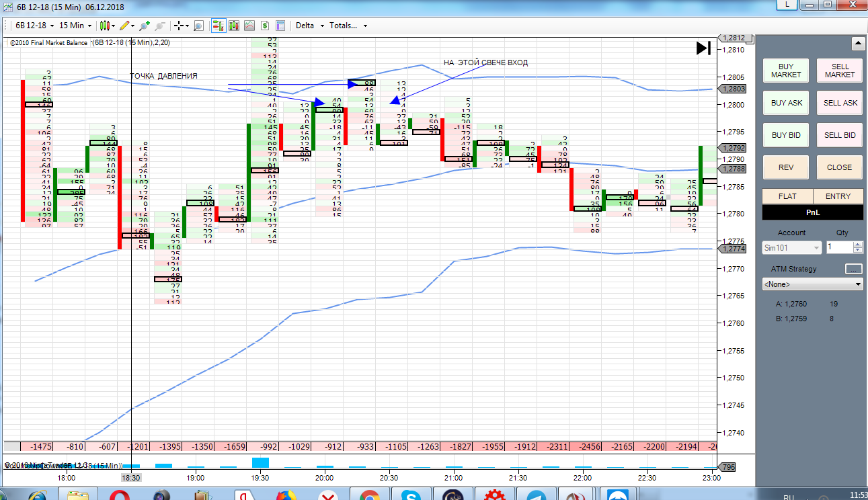Click the SELL ASK button

(840, 103)
